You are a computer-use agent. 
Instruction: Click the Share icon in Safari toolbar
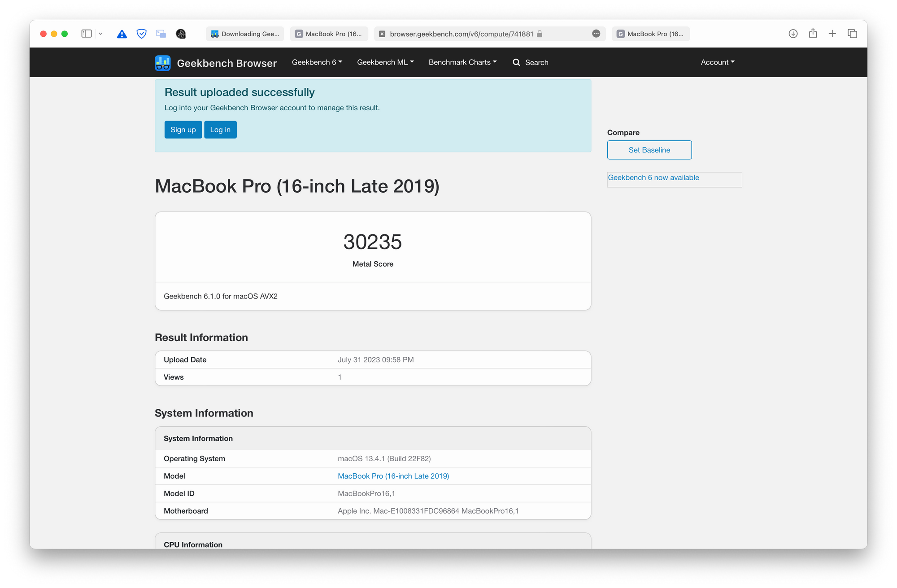[x=813, y=33]
